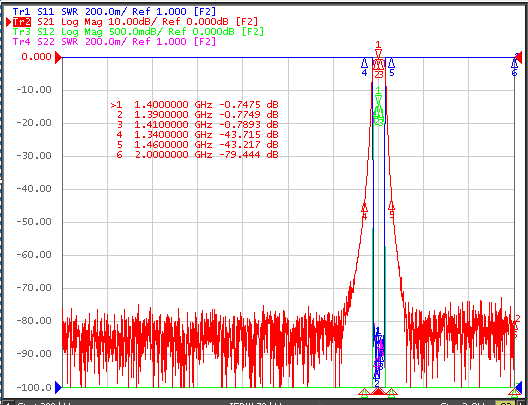Click the 0.000 reference value label
Viewport: 528px width, 405px height.
point(36,57)
